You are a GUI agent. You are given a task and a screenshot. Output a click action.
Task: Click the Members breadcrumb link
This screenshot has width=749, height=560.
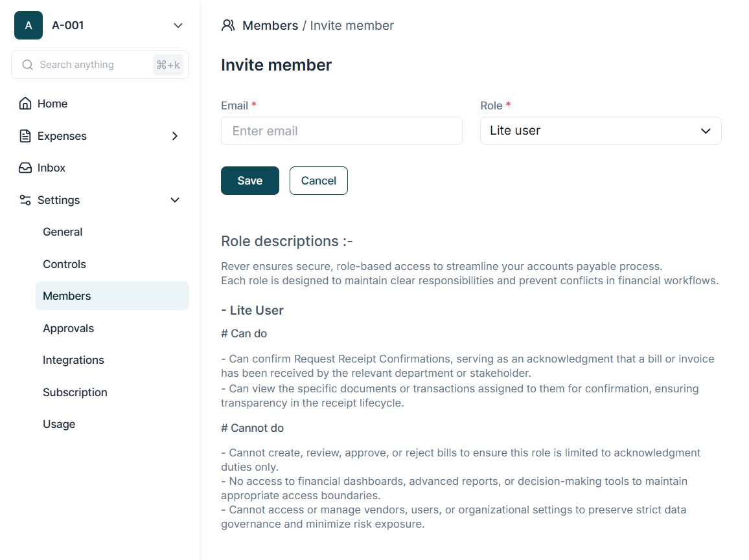[270, 26]
